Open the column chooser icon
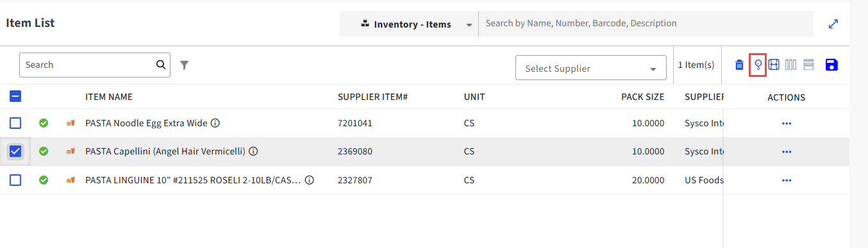This screenshot has height=248, width=868. pyautogui.click(x=790, y=65)
